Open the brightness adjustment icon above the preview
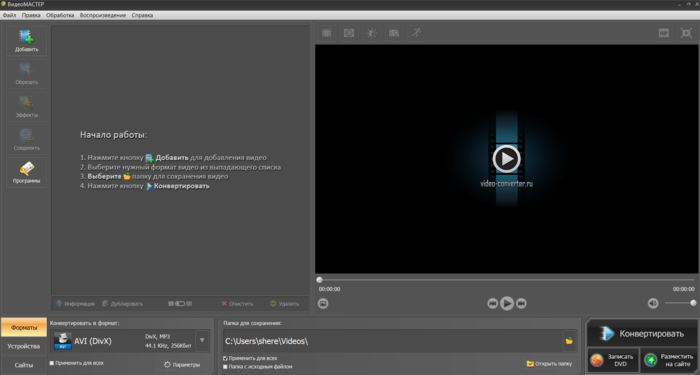Screen dimensions: 700x375 pos(371,33)
